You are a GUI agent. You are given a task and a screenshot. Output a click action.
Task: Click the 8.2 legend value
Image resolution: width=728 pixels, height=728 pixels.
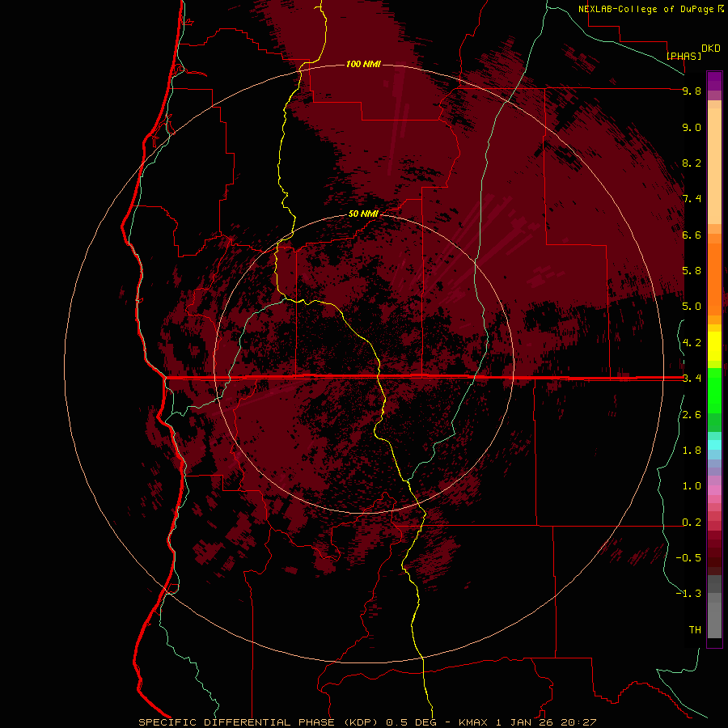pyautogui.click(x=692, y=163)
